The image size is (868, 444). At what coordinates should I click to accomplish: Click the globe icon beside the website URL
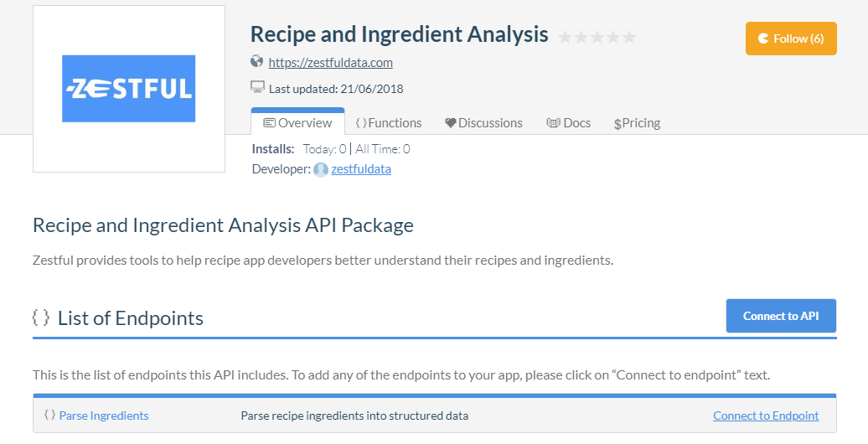coord(257,62)
